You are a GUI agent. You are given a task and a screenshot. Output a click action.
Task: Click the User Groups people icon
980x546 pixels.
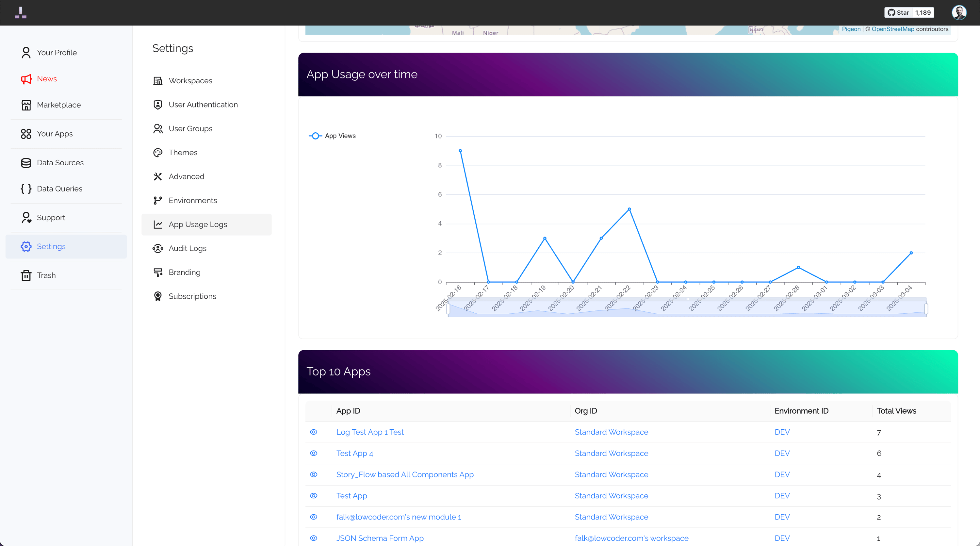click(157, 129)
